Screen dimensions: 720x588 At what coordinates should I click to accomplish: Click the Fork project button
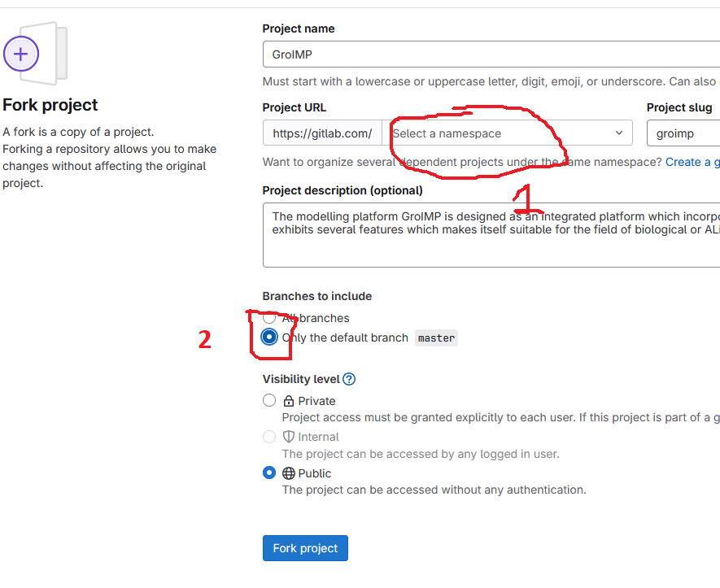coord(305,548)
